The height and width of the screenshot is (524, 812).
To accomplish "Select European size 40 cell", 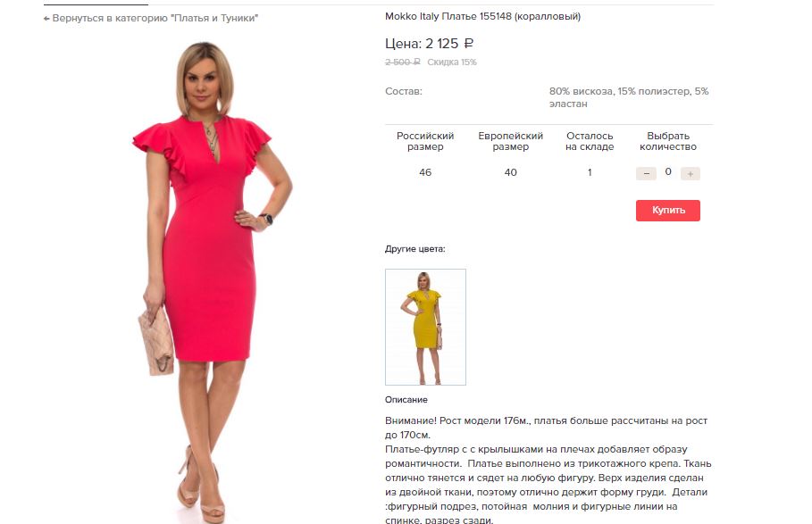I will click(511, 172).
